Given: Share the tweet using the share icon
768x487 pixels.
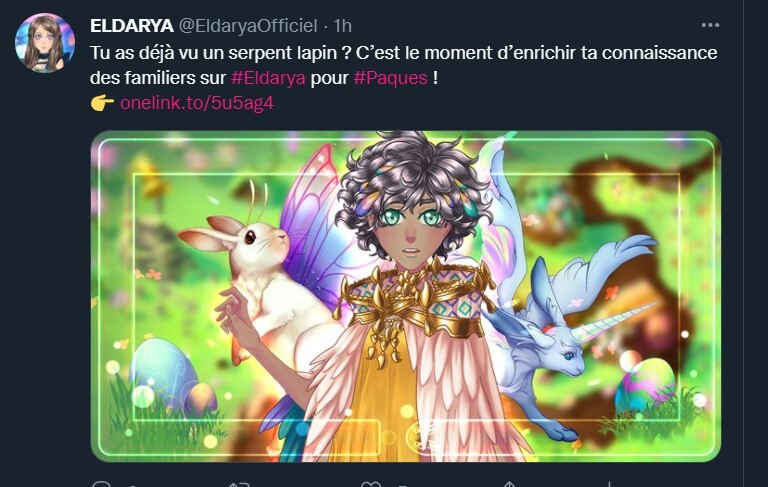Looking at the screenshot, I should [x=509, y=485].
